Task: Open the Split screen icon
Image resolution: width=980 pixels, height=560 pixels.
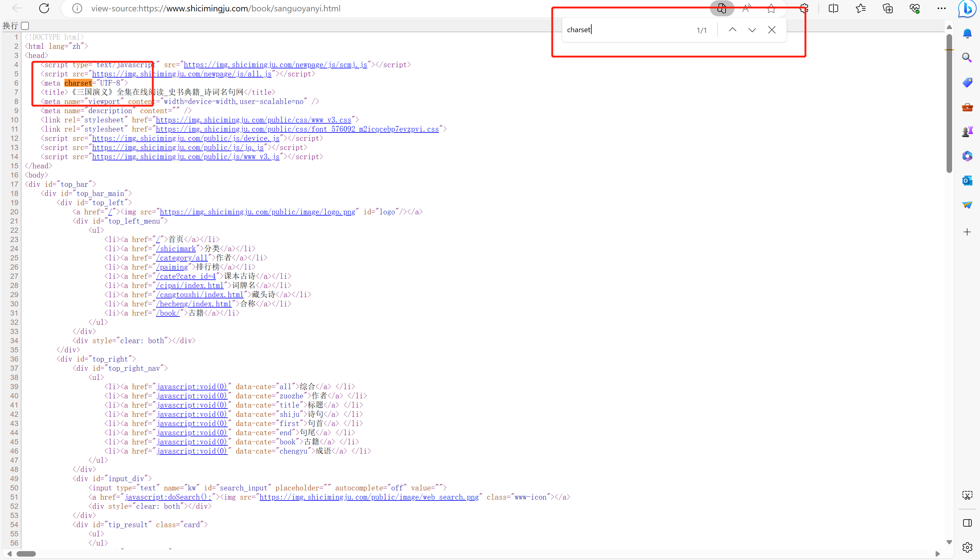Action: tap(833, 8)
